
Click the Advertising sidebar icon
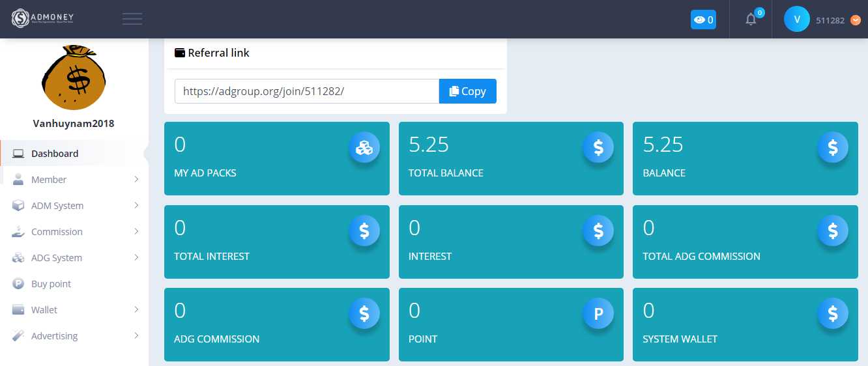[x=18, y=336]
